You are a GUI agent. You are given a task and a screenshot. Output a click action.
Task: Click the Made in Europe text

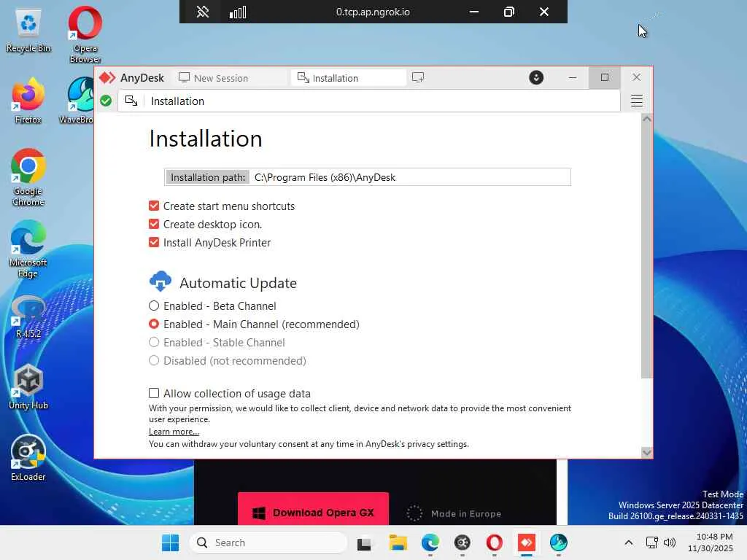(x=466, y=513)
